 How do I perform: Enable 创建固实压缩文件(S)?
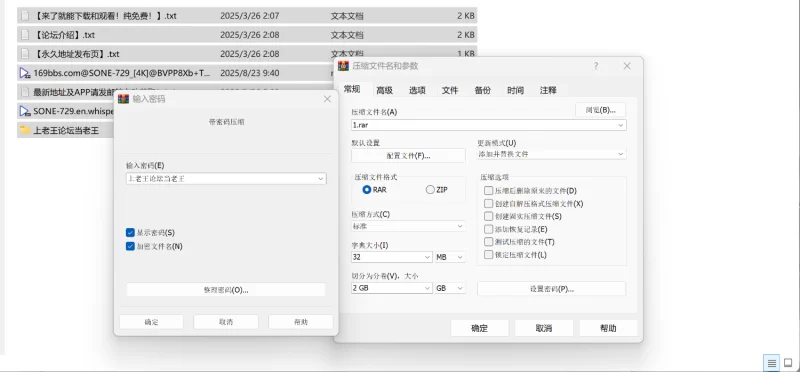pyautogui.click(x=489, y=216)
